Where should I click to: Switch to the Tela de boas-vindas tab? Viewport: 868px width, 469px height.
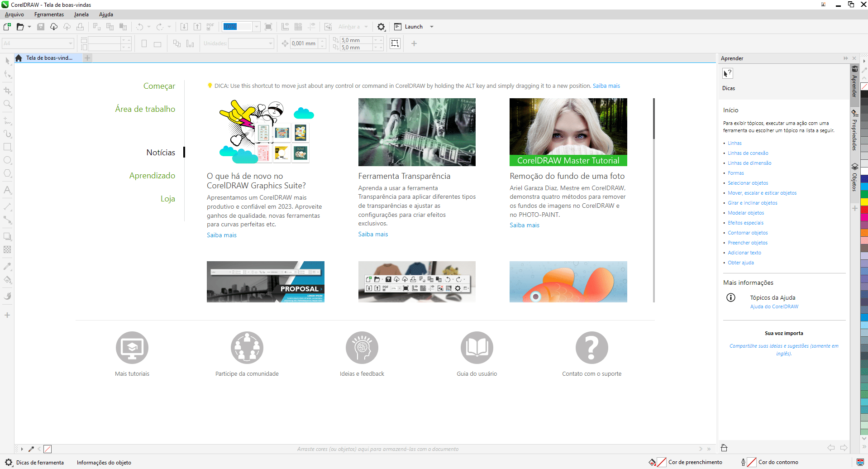click(x=48, y=58)
